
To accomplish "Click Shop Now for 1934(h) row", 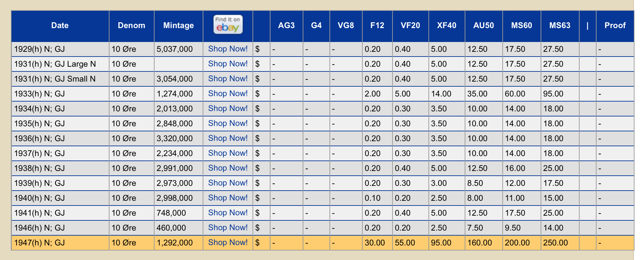I will [228, 108].
